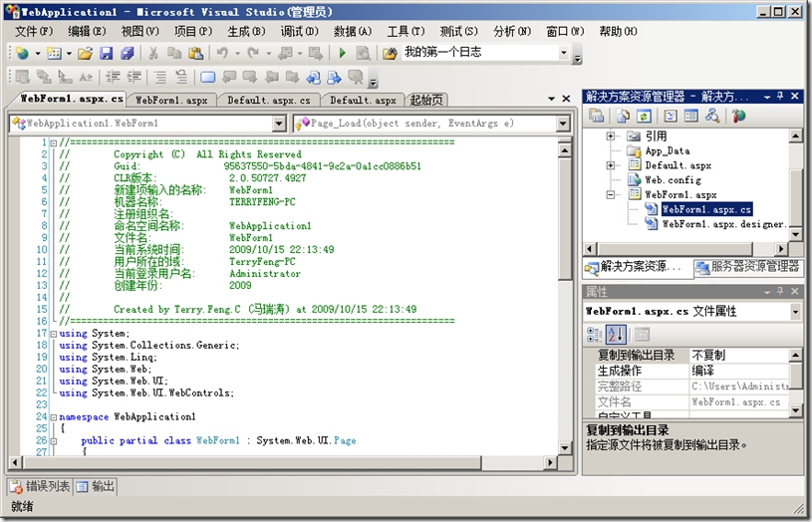The height and width of the screenshot is (522, 812).
Task: Collapse the header comment block at line 1
Action: click(x=54, y=142)
